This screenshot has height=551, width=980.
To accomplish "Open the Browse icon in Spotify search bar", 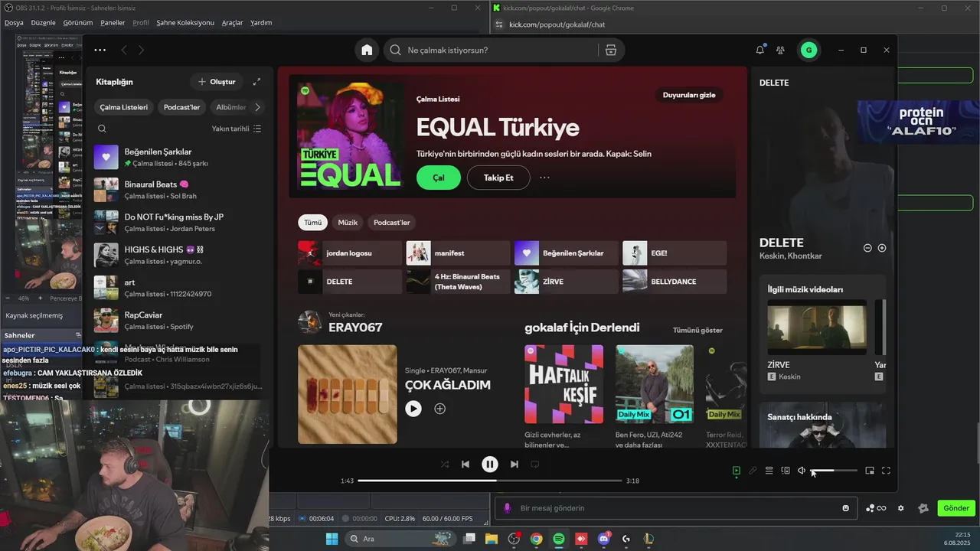I will (x=610, y=50).
